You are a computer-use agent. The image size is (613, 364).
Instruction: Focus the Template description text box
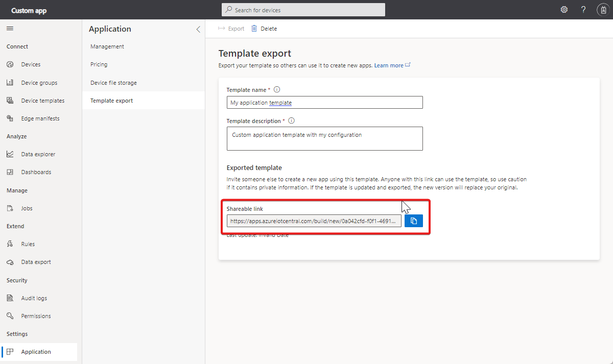324,138
